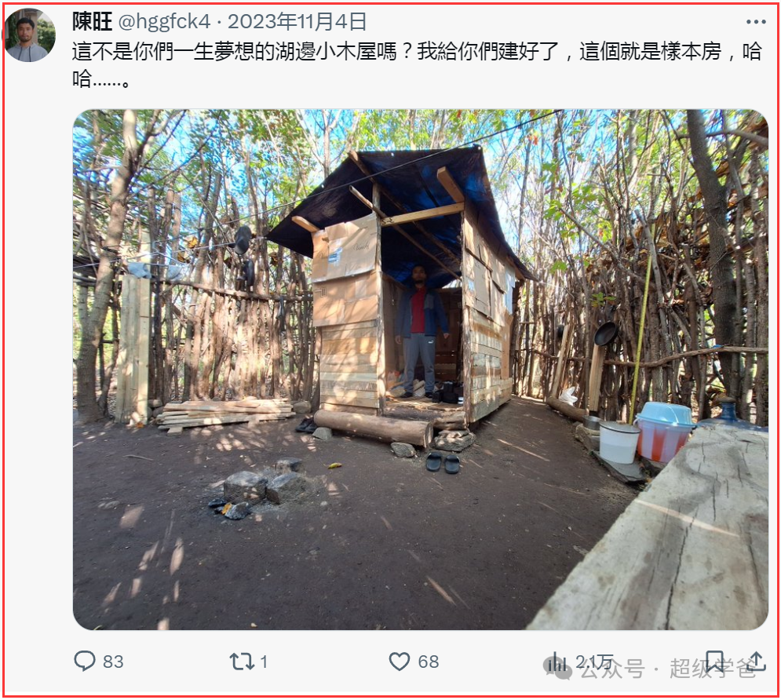Click the 2.1万 views count

(594, 662)
